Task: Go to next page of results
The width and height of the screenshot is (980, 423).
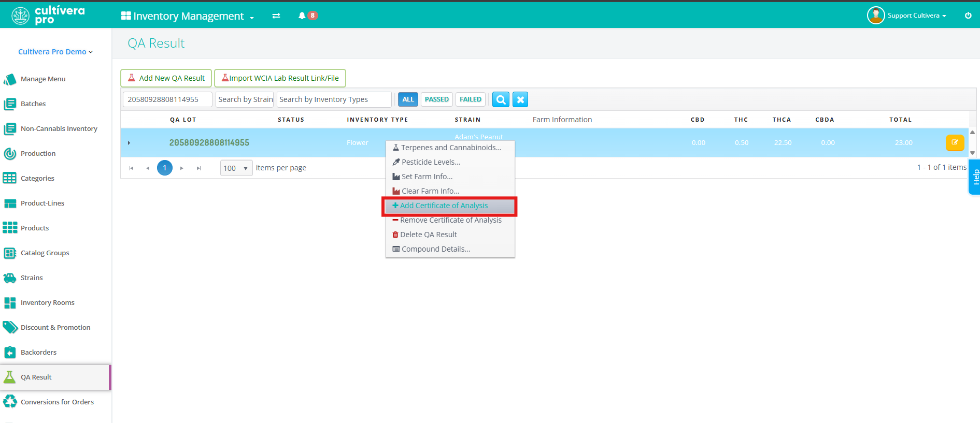Action: pos(182,168)
